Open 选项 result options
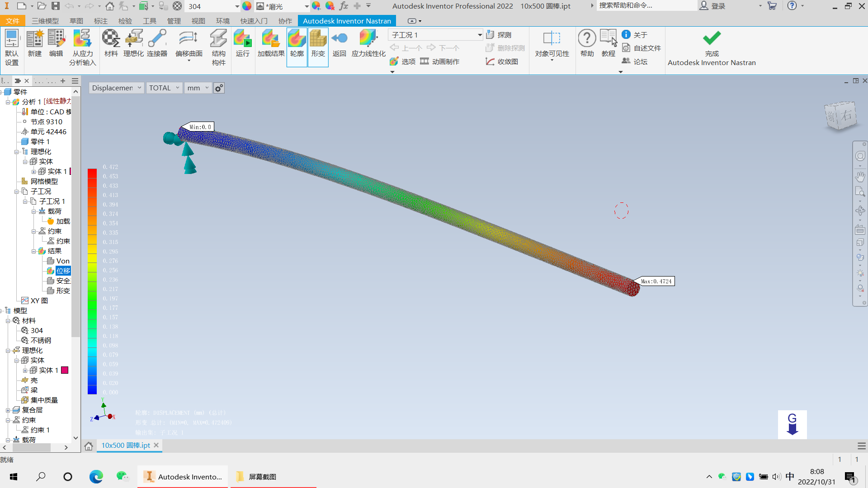 tap(403, 61)
